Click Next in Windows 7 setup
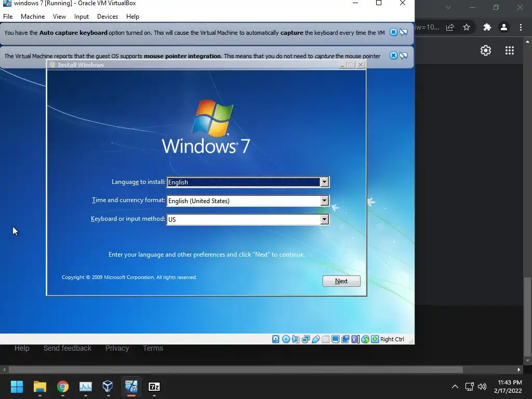Viewport: 532px width, 399px height. 341,281
